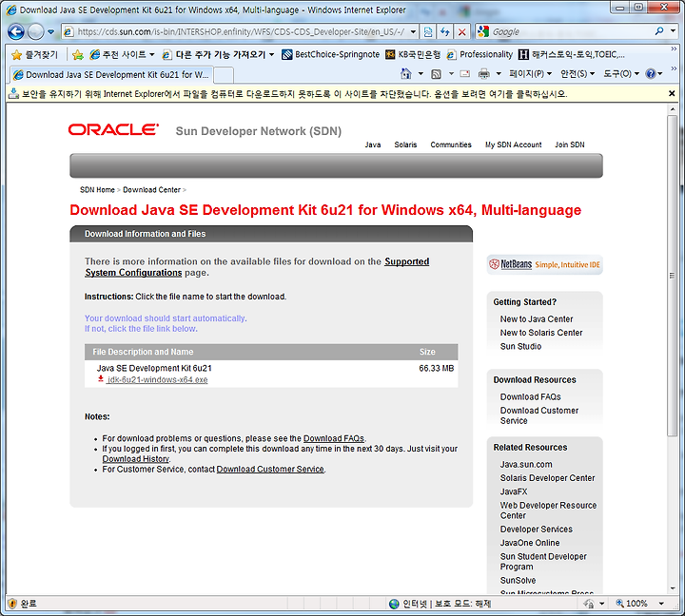Screen dimensions: 685x616
Task: Open the 100% zoom level dropdown
Action: coord(661,604)
